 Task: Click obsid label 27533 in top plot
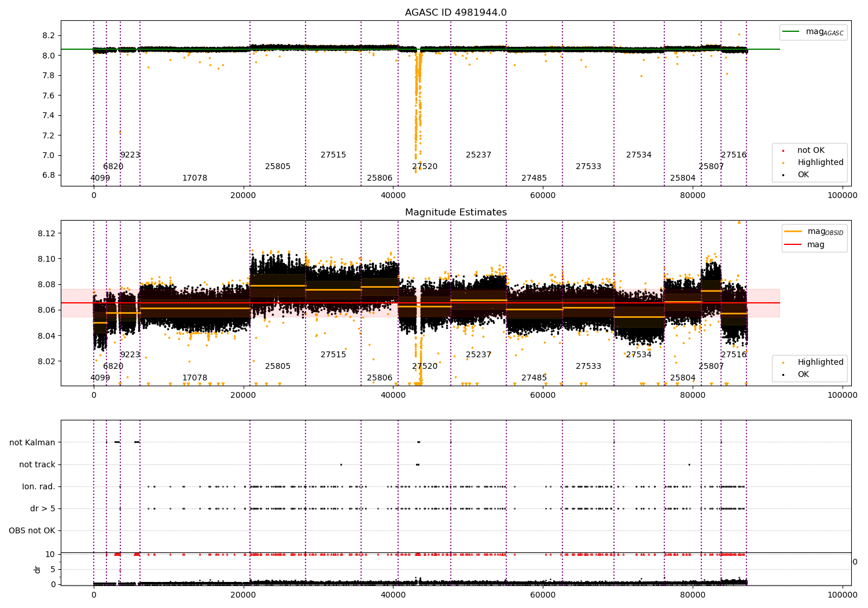[589, 167]
